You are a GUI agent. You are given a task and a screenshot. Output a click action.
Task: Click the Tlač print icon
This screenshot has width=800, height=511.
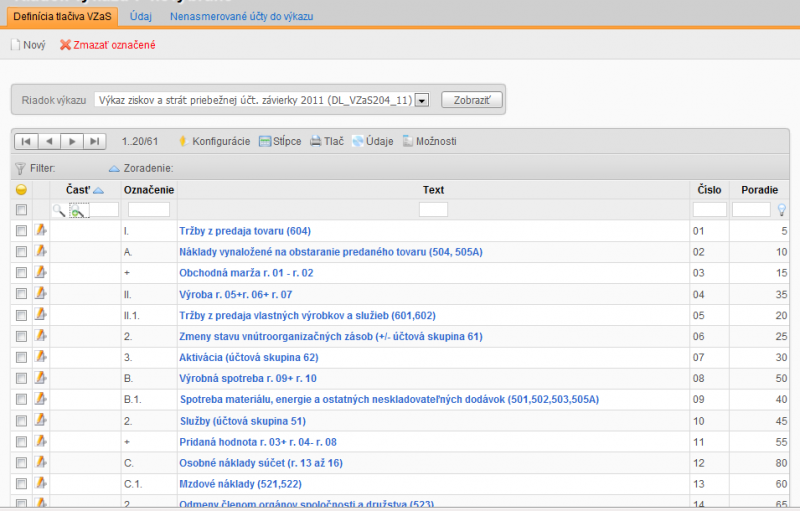[316, 141]
